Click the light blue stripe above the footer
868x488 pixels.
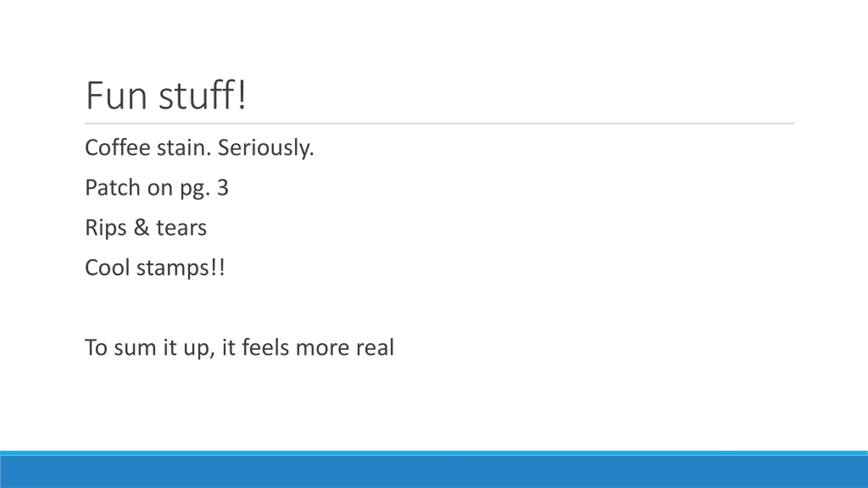[x=434, y=453]
